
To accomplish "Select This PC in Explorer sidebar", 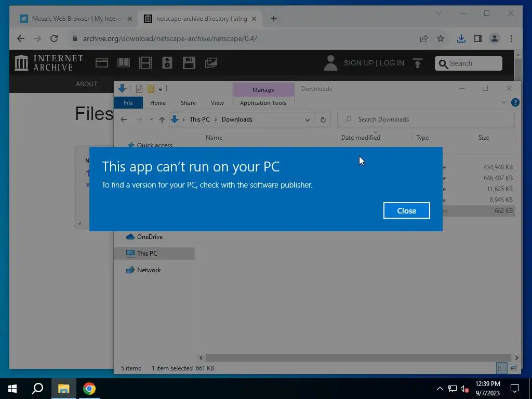I will (x=155, y=254).
